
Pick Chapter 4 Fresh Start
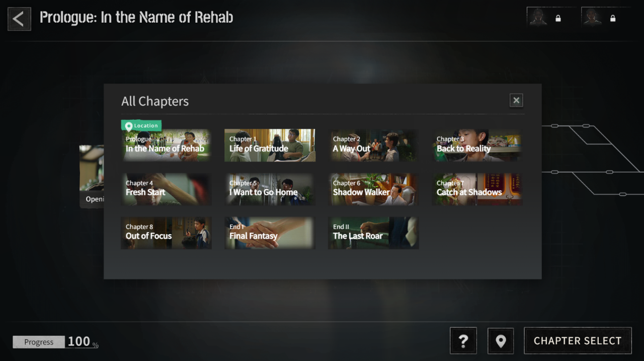pyautogui.click(x=166, y=189)
